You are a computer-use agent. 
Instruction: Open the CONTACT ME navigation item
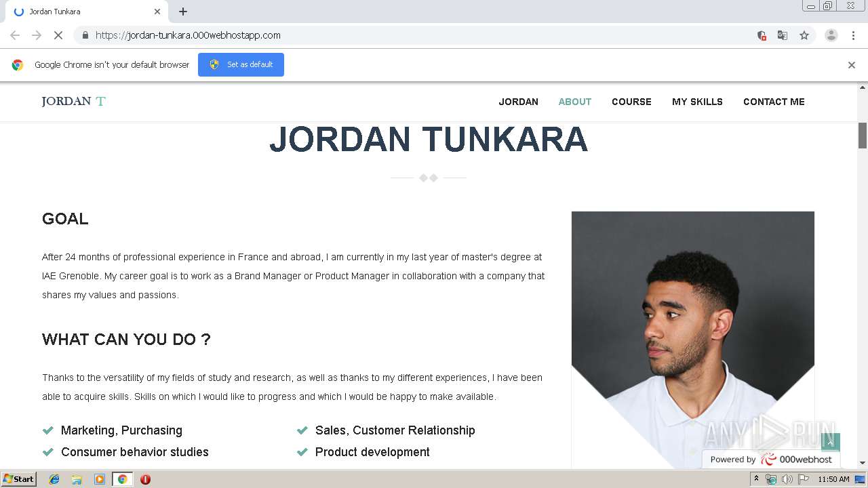(x=774, y=102)
